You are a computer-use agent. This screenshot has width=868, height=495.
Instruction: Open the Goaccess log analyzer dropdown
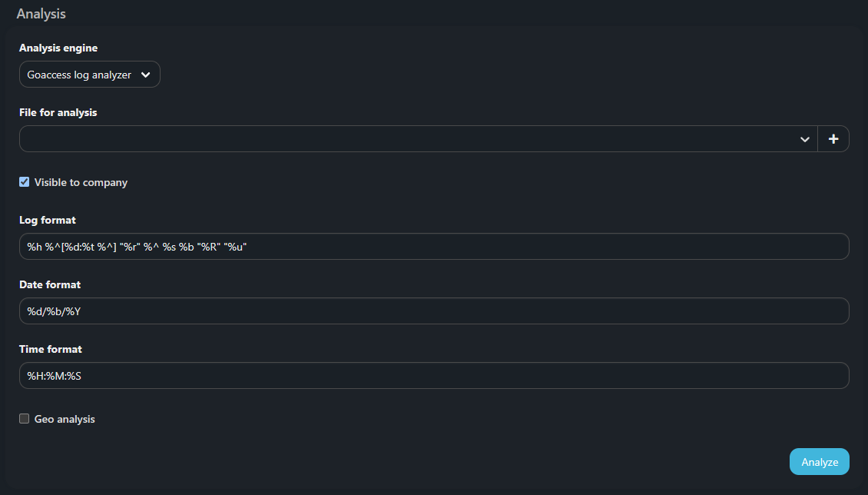pos(89,75)
